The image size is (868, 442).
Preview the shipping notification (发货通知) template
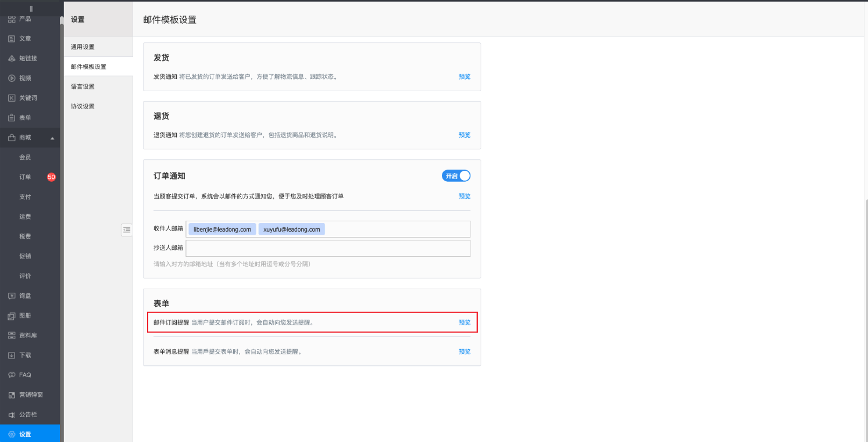coord(464,77)
